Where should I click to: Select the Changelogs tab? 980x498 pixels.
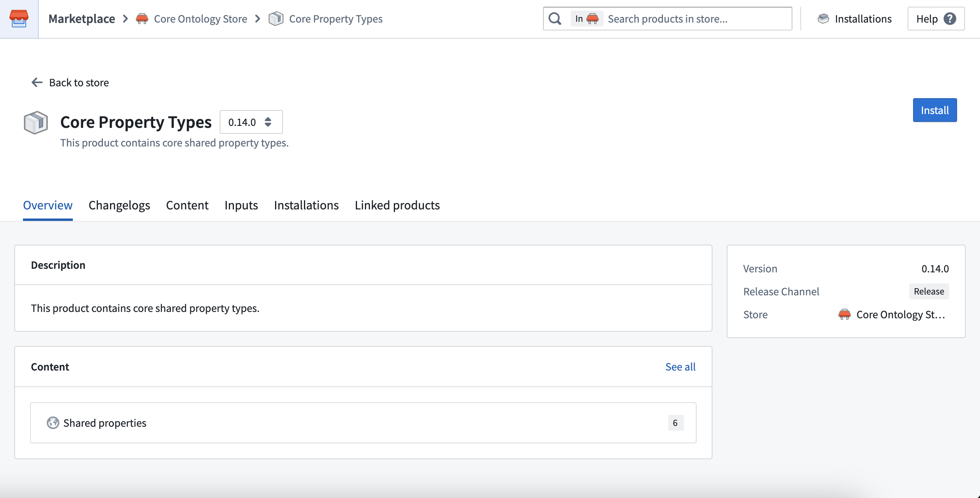(x=119, y=205)
